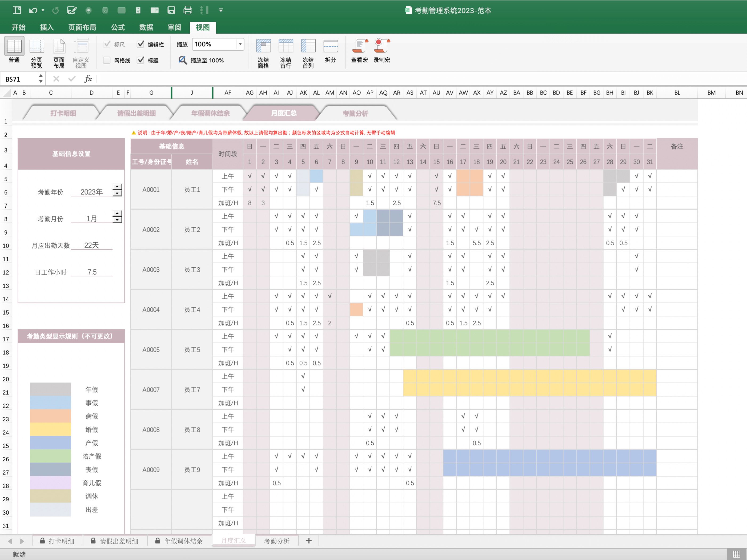Open the 审阅 ribbon tab
The height and width of the screenshot is (560, 747).
click(174, 27)
